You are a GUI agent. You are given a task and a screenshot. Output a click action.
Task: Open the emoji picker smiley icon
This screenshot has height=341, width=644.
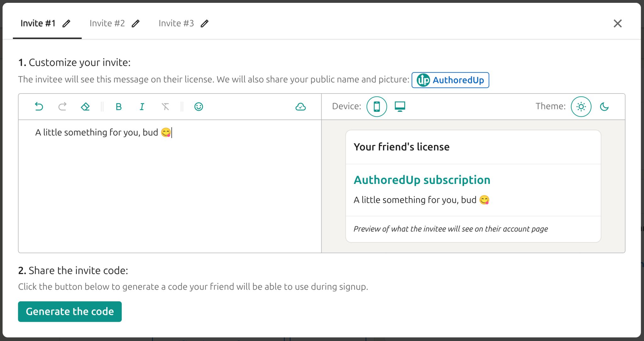(199, 107)
